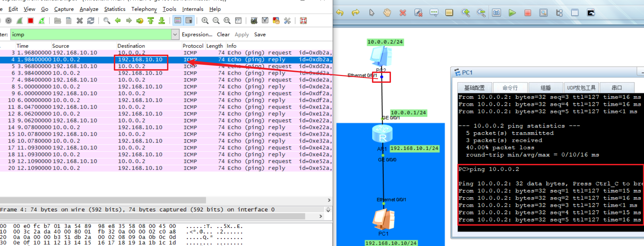The image size is (644, 246).
Task: Click Wireshark capture options icon
Action: coord(8,21)
